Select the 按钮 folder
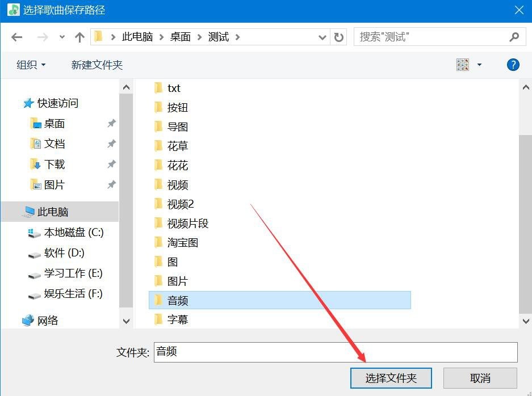The height and width of the screenshot is (396, 532). coord(178,107)
